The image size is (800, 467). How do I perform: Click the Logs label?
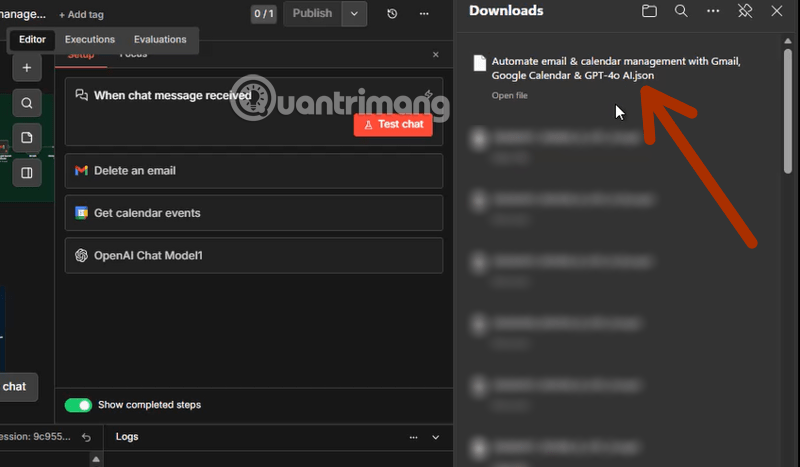click(x=127, y=437)
